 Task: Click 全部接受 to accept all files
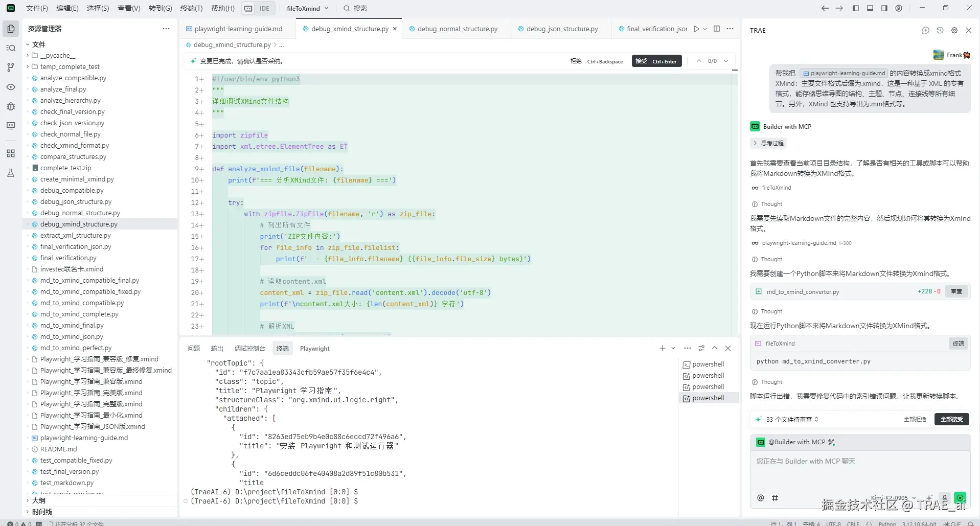(x=952, y=419)
